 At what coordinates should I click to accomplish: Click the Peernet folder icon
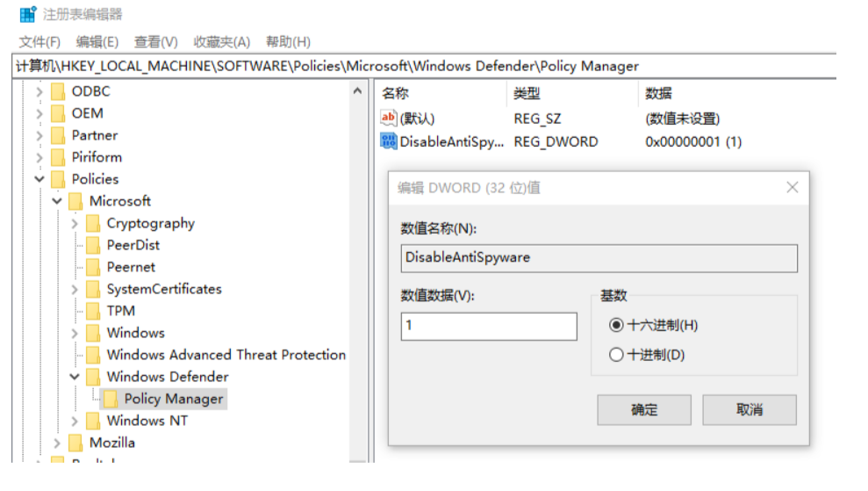(94, 267)
